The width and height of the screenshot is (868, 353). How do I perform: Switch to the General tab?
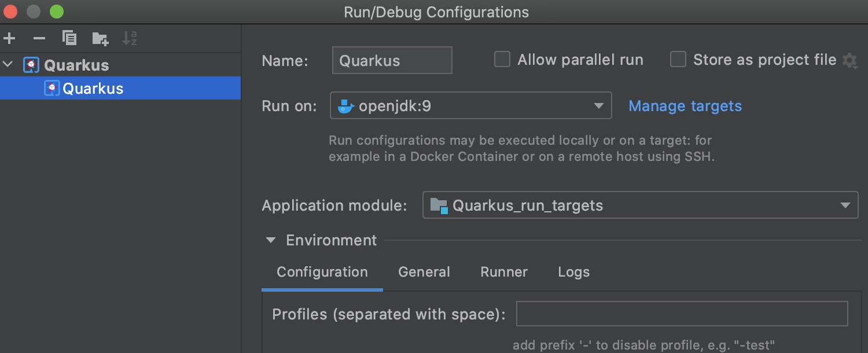pyautogui.click(x=424, y=272)
